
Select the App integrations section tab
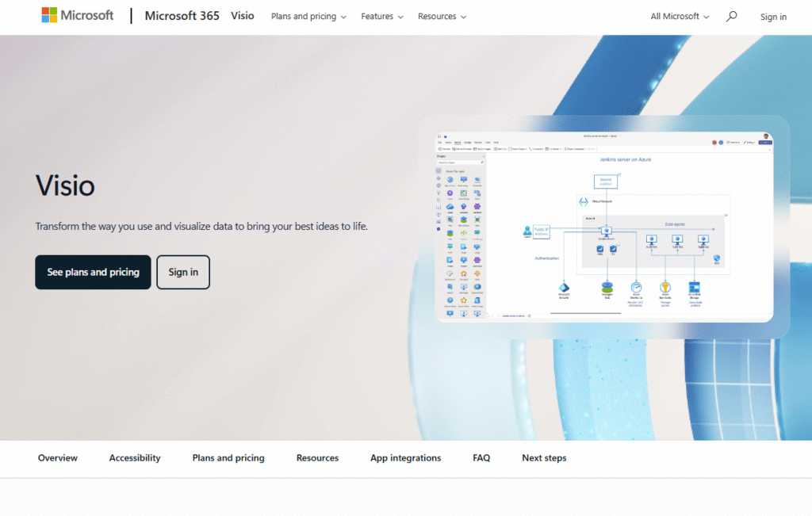pos(405,458)
